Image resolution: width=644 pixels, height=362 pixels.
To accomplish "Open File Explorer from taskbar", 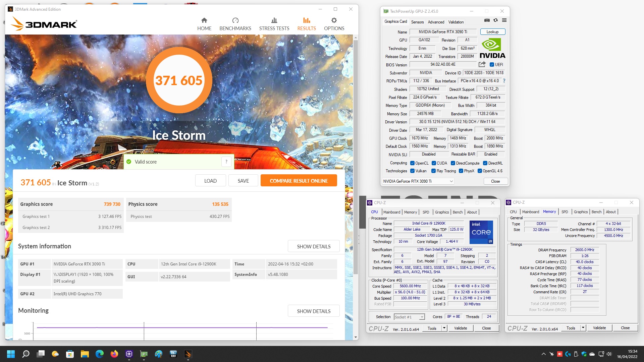I will point(85,354).
